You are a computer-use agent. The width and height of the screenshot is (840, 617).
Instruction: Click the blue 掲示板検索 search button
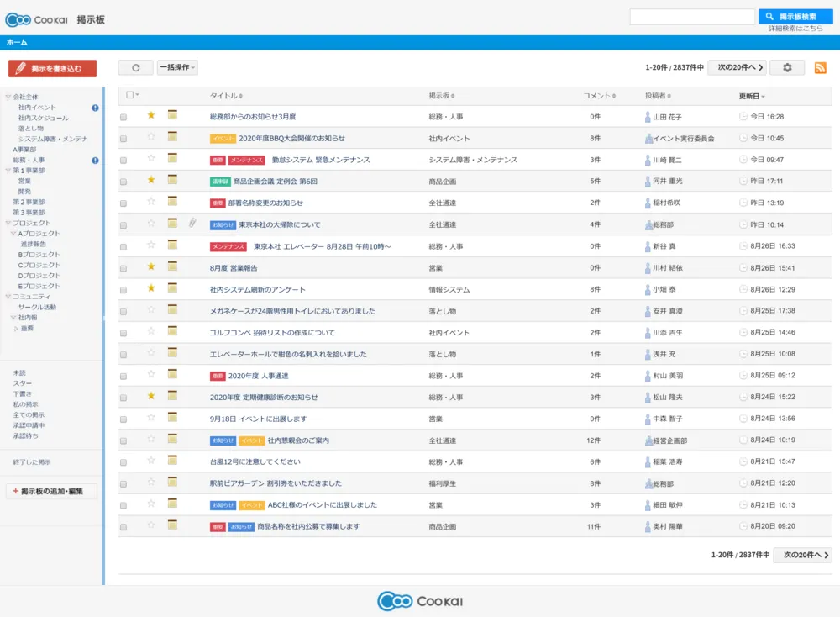(x=795, y=17)
